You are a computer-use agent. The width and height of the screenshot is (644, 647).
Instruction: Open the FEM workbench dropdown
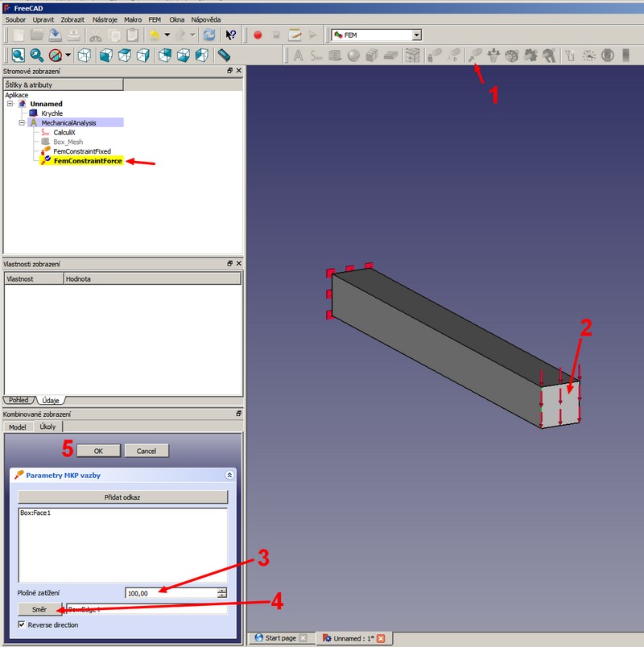416,35
